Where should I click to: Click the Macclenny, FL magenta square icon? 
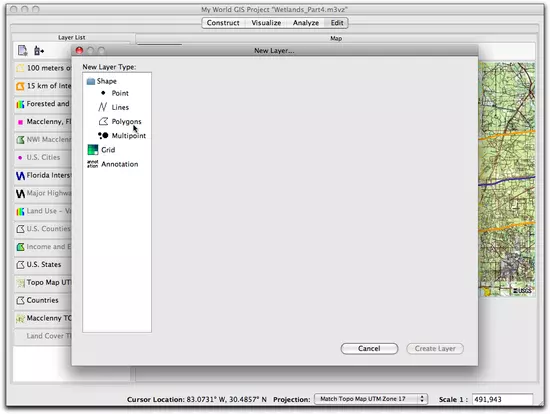[x=20, y=122]
